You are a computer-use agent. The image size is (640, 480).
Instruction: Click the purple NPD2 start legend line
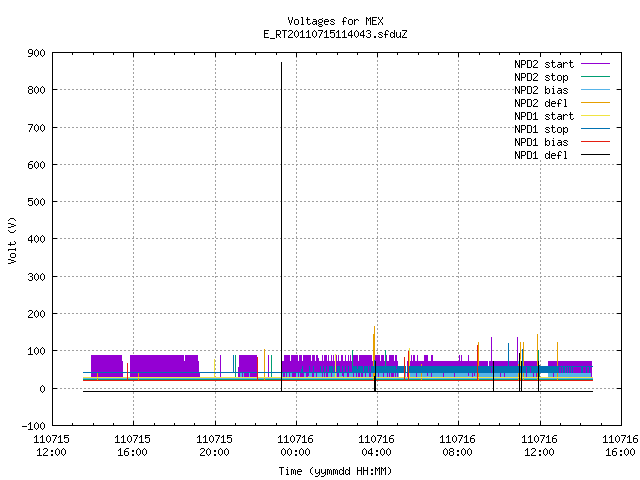[596, 64]
